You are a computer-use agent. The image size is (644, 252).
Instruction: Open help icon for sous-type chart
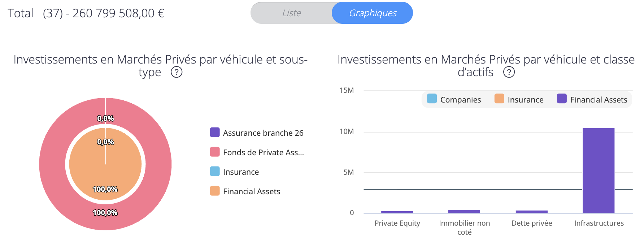[x=177, y=72]
